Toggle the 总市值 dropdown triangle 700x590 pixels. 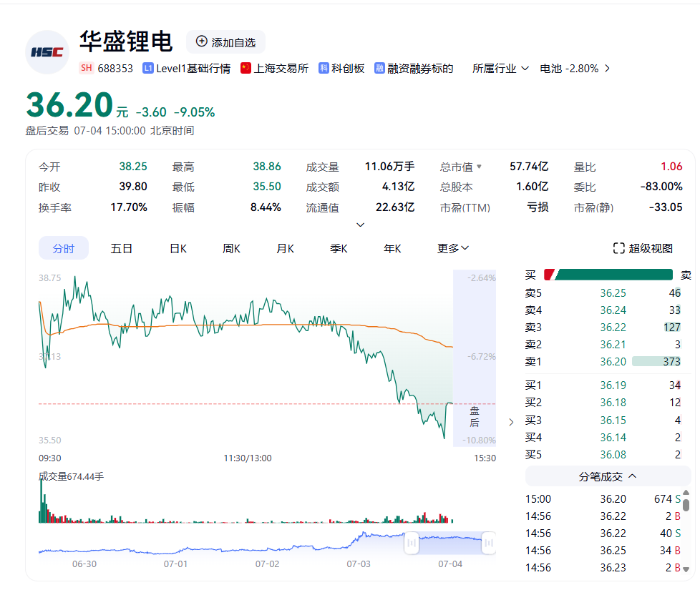pos(479,167)
